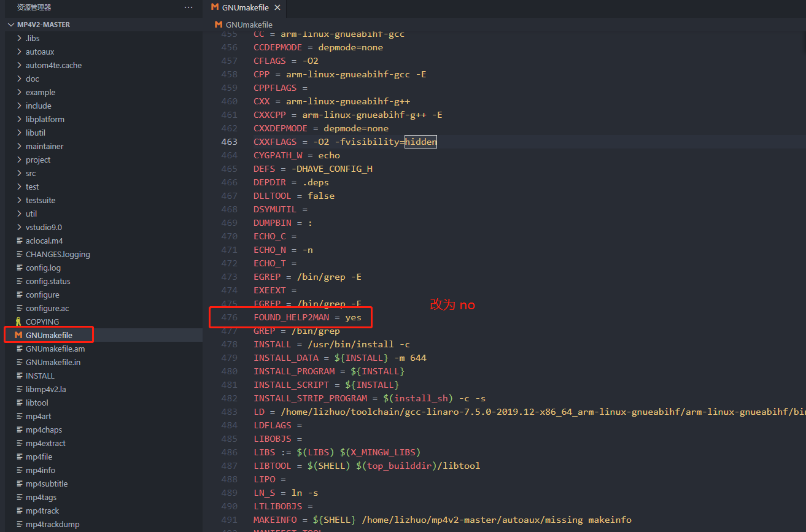Expand the include folder chevron
This screenshot has width=806, height=532.
point(20,106)
